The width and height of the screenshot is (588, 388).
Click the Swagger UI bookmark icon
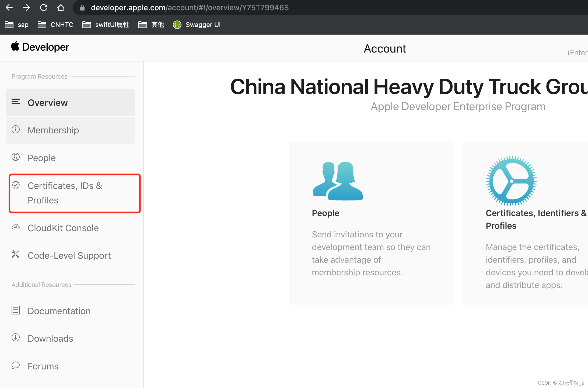tap(177, 25)
